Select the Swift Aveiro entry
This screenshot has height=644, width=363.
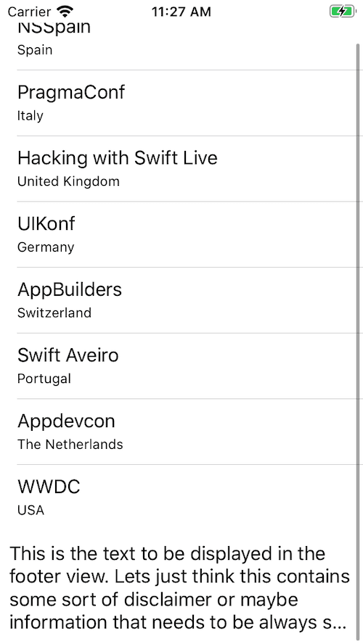(x=181, y=366)
